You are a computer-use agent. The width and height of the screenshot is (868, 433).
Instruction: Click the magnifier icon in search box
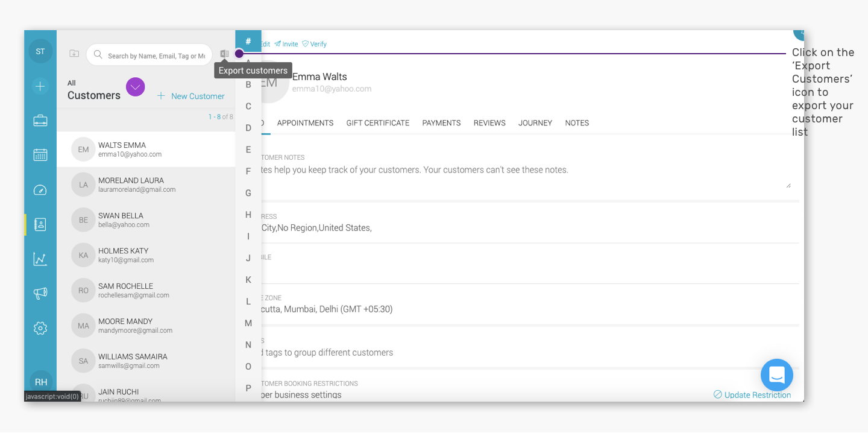[98, 55]
